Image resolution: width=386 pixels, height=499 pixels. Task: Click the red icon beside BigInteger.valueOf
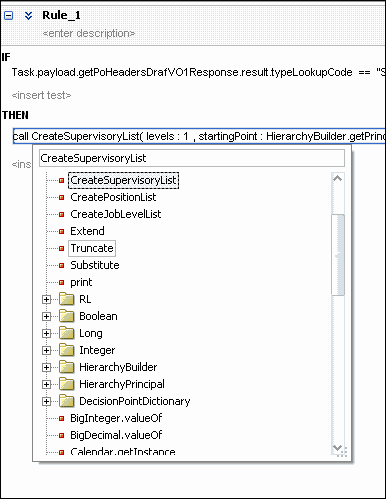coord(61,419)
